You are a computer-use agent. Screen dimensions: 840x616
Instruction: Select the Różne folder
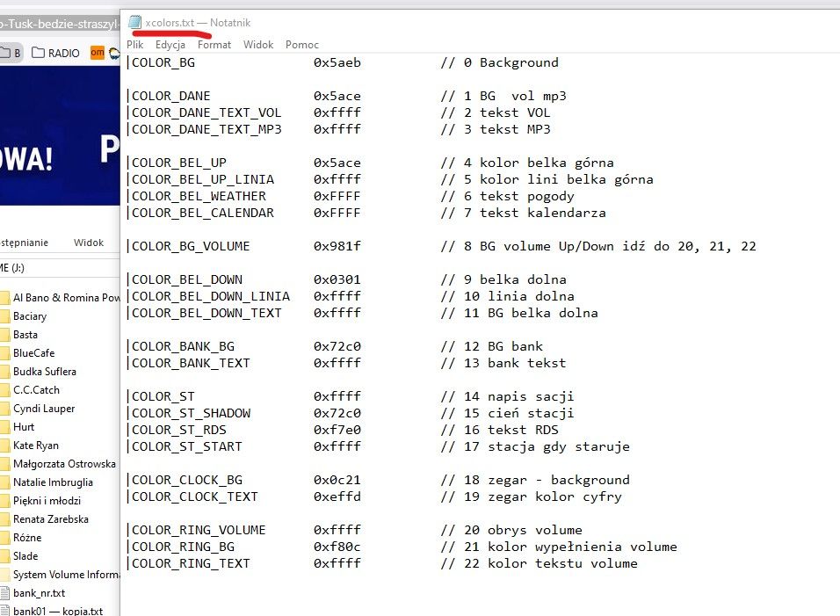coord(27,537)
